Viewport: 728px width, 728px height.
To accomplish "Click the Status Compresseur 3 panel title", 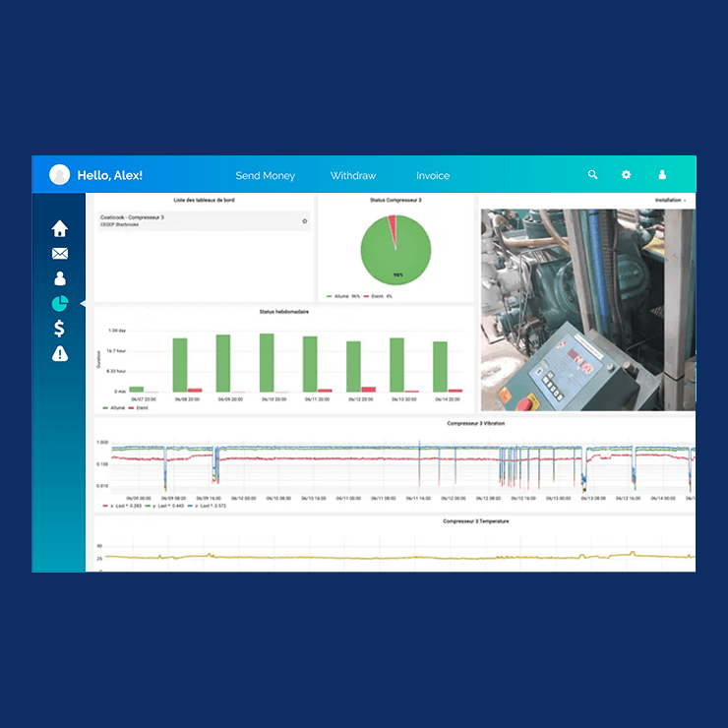I will coord(395,200).
